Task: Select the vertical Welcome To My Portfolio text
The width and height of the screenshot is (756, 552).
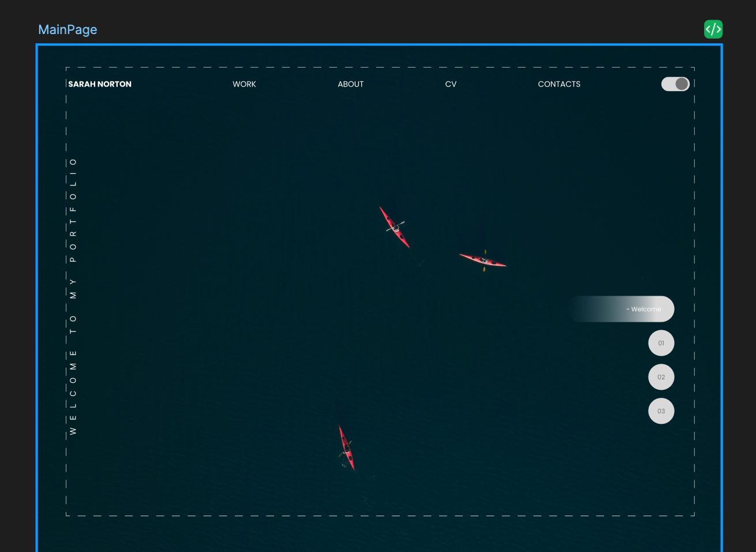Action: (73, 296)
